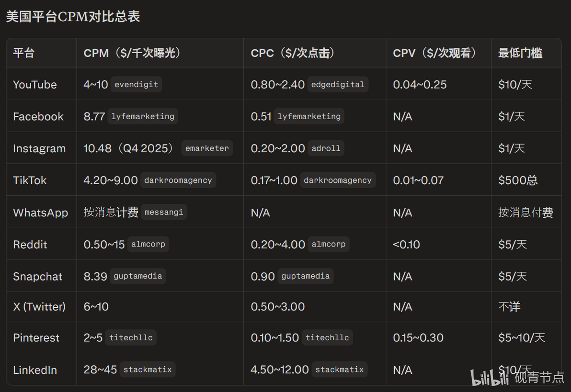The height and width of the screenshot is (392, 571).
Task: Click the 平台 column header
Action: pos(23,53)
